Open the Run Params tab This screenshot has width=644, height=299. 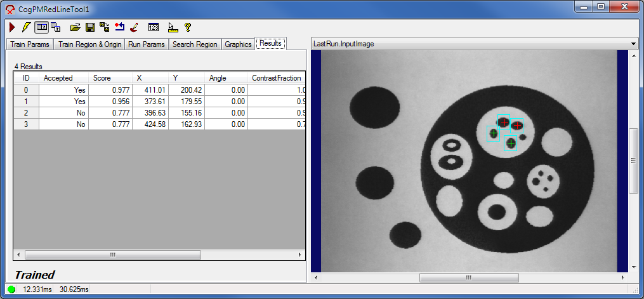(147, 44)
